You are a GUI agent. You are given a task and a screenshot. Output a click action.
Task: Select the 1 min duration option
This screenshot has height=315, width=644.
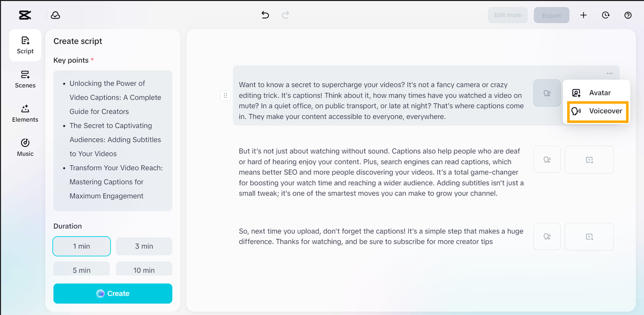[x=82, y=246]
